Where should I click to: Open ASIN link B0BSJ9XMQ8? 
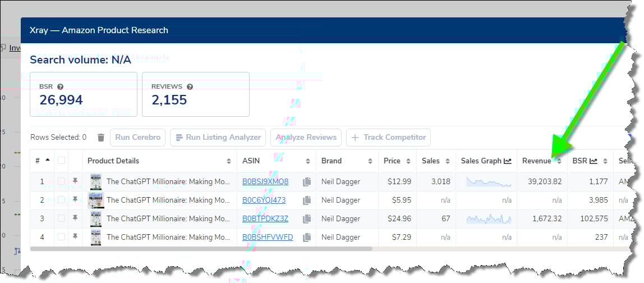tap(265, 181)
